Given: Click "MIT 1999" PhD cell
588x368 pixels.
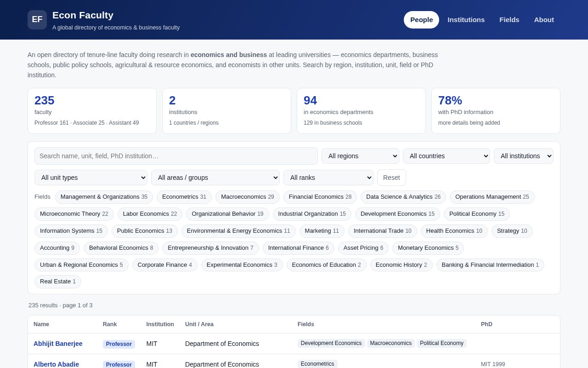Looking at the screenshot, I should 493,364.
